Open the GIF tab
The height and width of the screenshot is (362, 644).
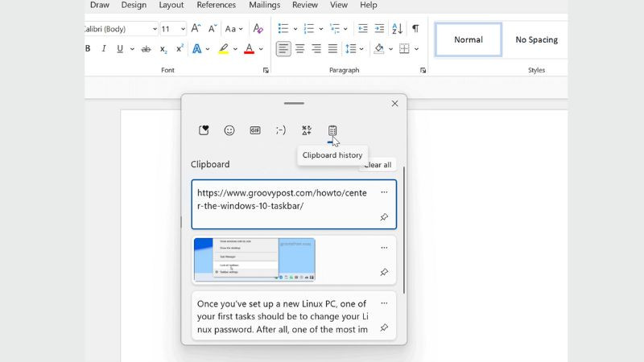click(x=255, y=130)
